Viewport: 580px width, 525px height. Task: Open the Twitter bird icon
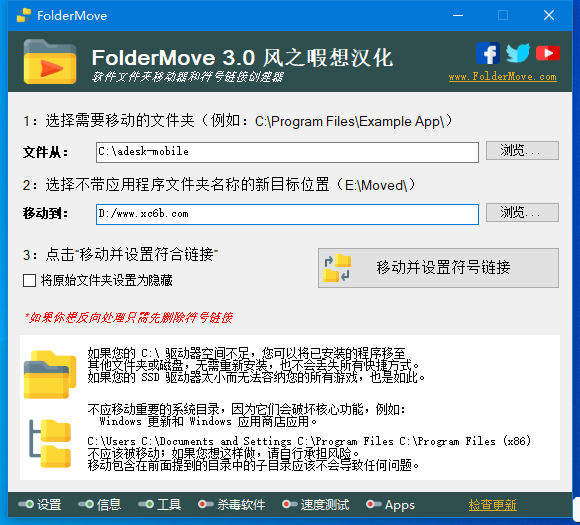pos(518,53)
